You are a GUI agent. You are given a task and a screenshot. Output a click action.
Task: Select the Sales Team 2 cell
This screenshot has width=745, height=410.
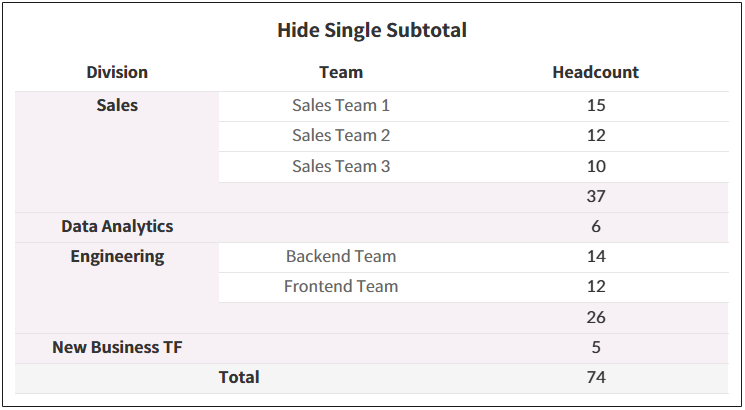click(x=341, y=135)
